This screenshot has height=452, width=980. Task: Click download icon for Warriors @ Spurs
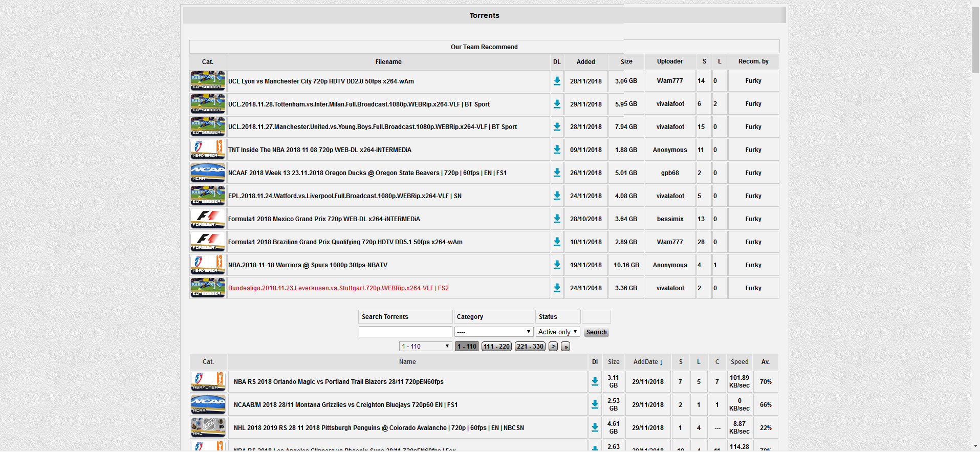[x=557, y=265]
